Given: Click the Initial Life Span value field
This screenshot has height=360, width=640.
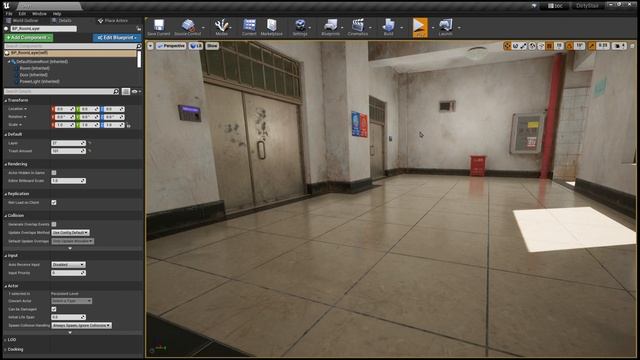Looking at the screenshot, I should pos(68,317).
